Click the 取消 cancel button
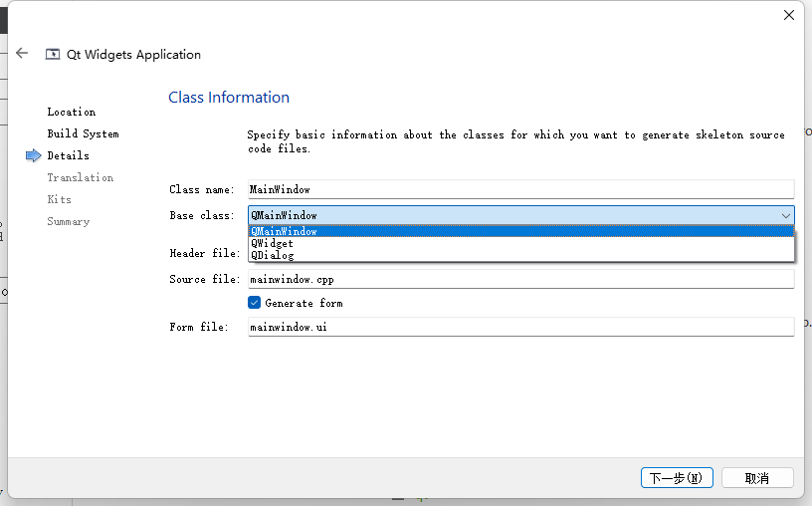This screenshot has width=812, height=506. coord(757,477)
